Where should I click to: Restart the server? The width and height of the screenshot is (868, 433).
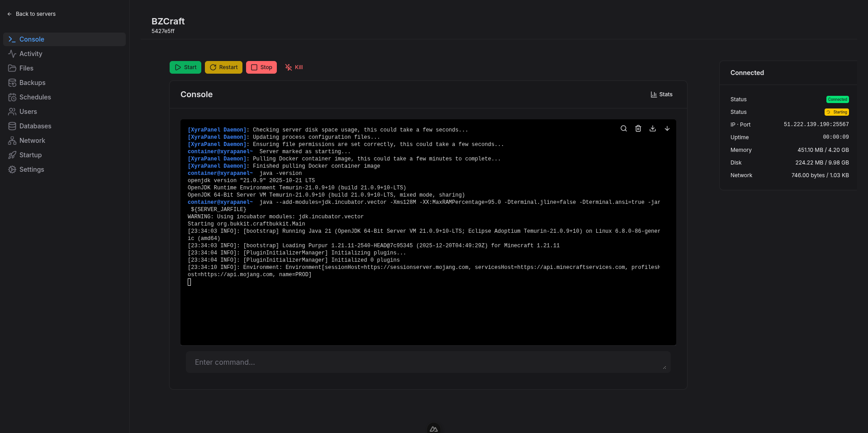click(223, 67)
